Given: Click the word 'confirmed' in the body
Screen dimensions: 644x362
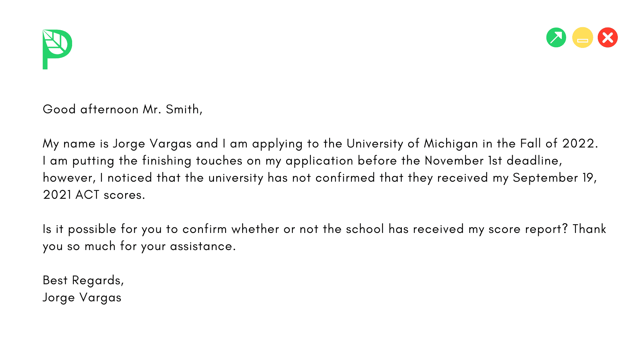Looking at the screenshot, I should pyautogui.click(x=345, y=178).
